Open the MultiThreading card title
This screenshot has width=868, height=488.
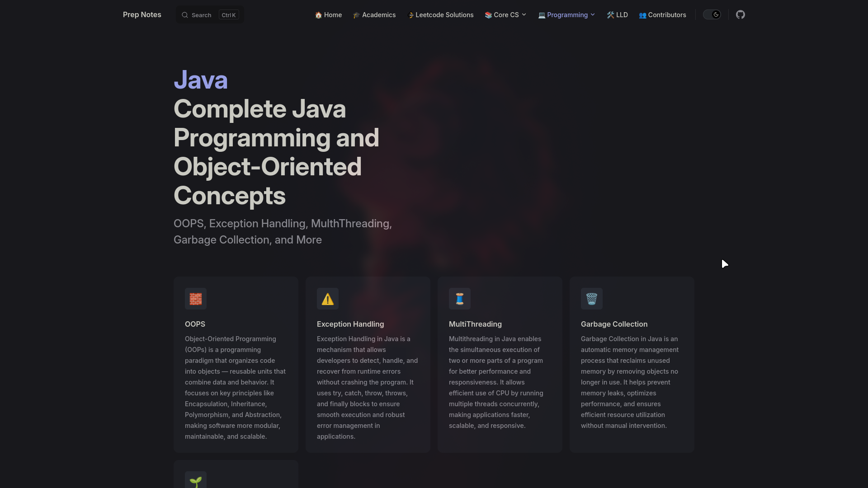click(475, 324)
